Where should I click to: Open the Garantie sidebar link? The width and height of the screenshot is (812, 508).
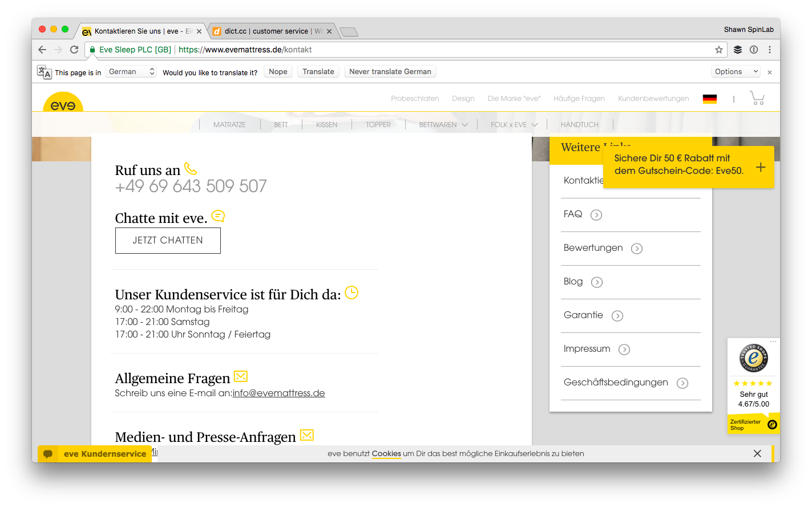pyautogui.click(x=583, y=315)
